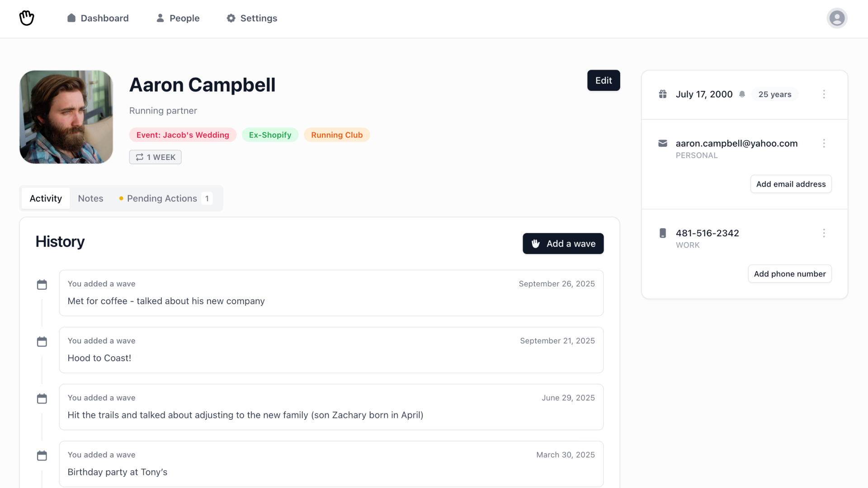The width and height of the screenshot is (868, 488).
Task: Click the Add email address button
Action: click(x=791, y=184)
